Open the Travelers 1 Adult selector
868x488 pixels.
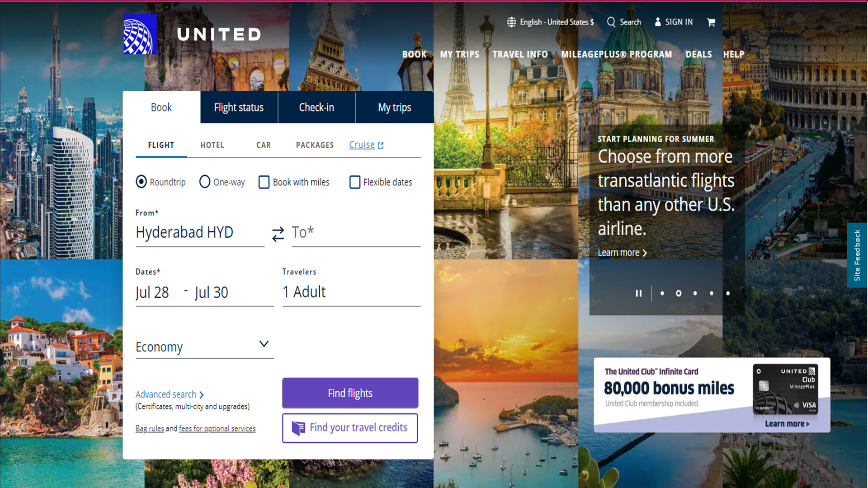pyautogui.click(x=351, y=292)
